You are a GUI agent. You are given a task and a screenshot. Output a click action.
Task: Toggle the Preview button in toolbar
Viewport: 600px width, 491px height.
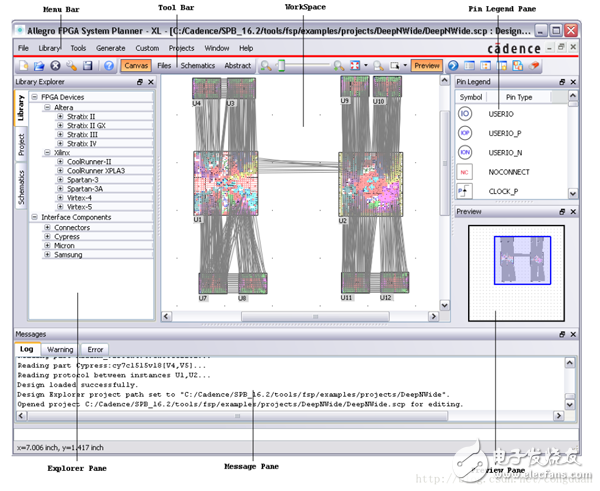point(427,65)
